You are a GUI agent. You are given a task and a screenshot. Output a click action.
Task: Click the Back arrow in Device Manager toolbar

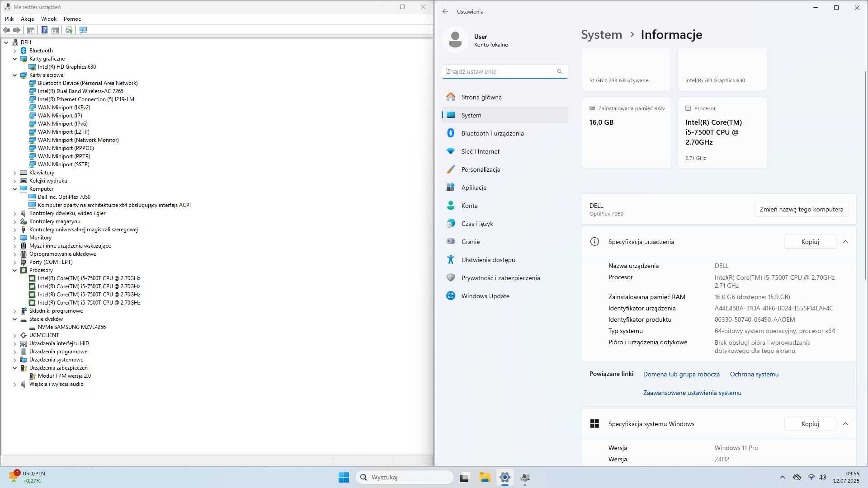pos(6,30)
